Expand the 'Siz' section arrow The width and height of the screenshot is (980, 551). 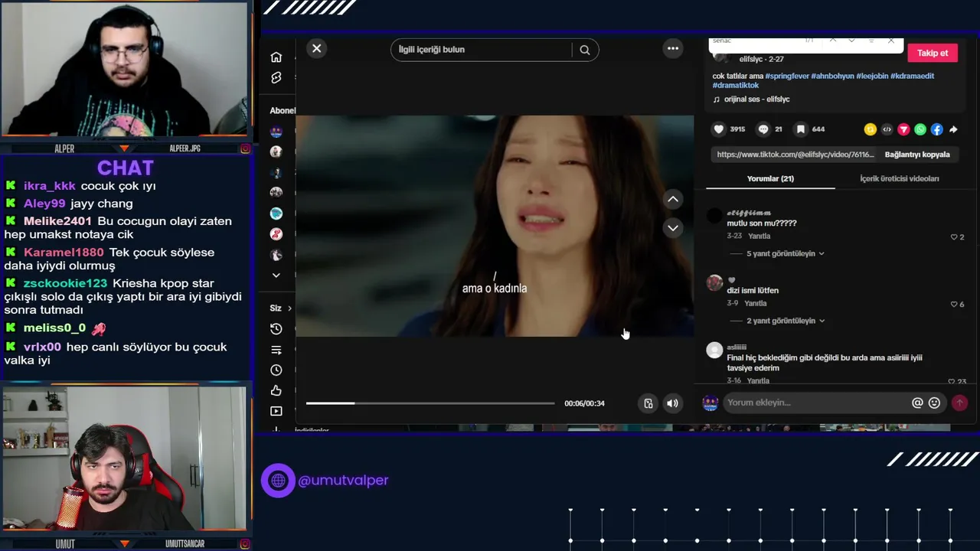click(289, 308)
